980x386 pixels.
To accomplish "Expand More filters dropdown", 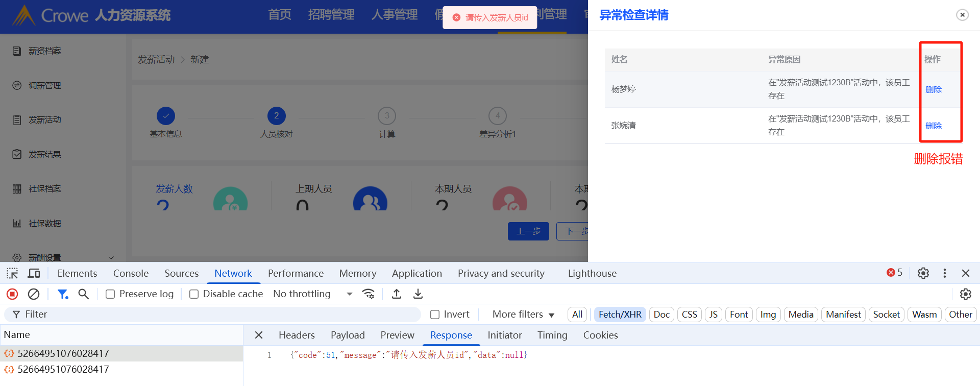I will [523, 315].
